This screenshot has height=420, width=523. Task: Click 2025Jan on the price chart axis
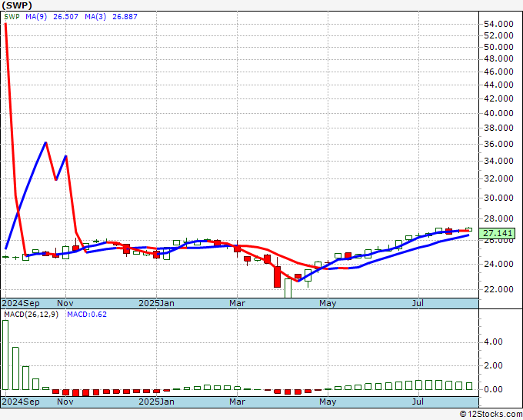(156, 303)
